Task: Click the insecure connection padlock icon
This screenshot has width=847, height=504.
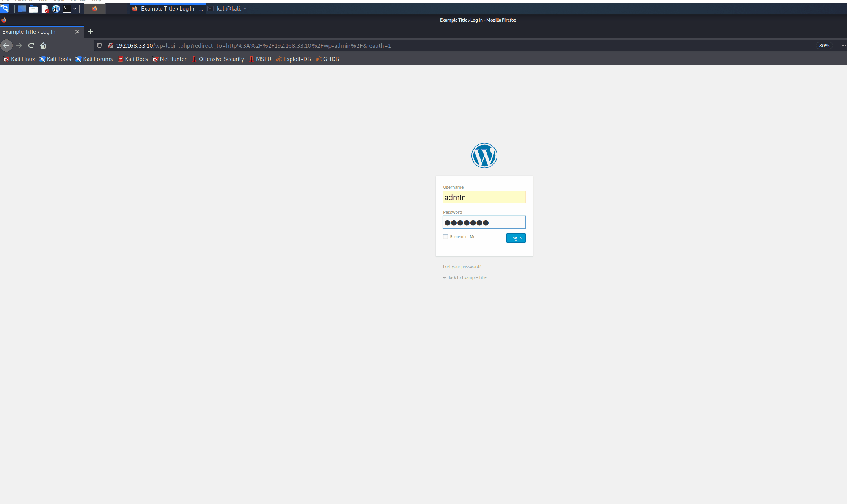Action: point(110,45)
